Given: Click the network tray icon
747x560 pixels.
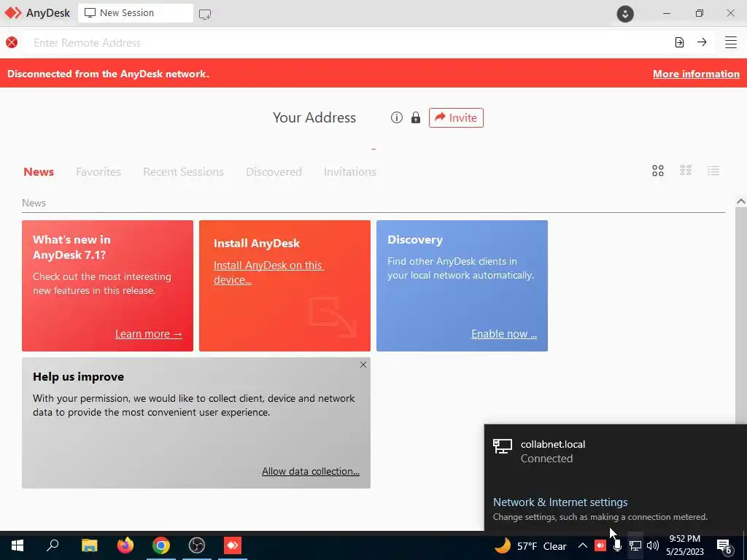Looking at the screenshot, I should 635,545.
